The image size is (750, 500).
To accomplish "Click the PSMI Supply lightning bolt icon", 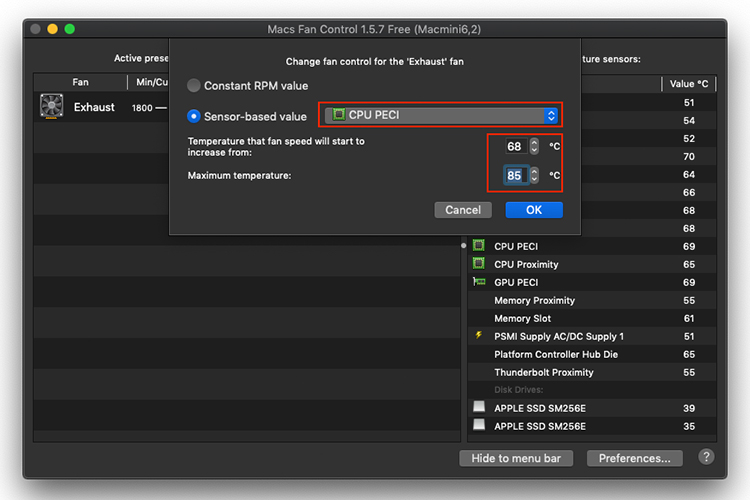I will click(x=478, y=335).
